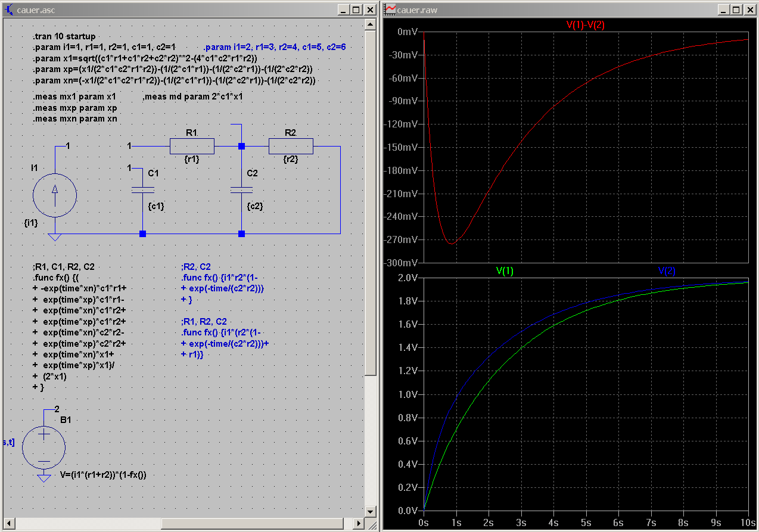Viewport: 759px width, 532px height.
Task: Click the .param xn= directive line
Action: (174, 80)
